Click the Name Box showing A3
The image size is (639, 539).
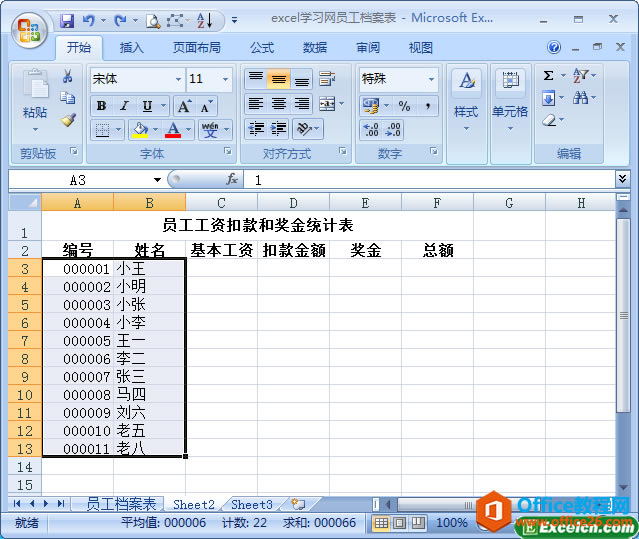coord(78,180)
